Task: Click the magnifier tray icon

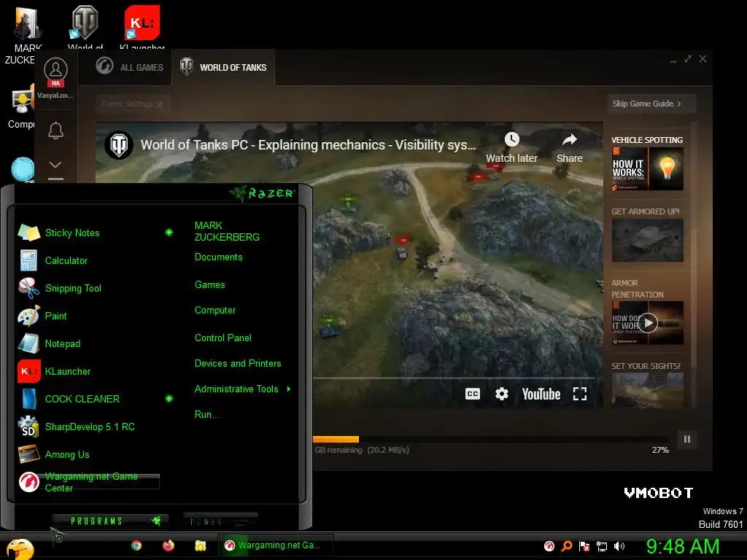Action: (566, 546)
